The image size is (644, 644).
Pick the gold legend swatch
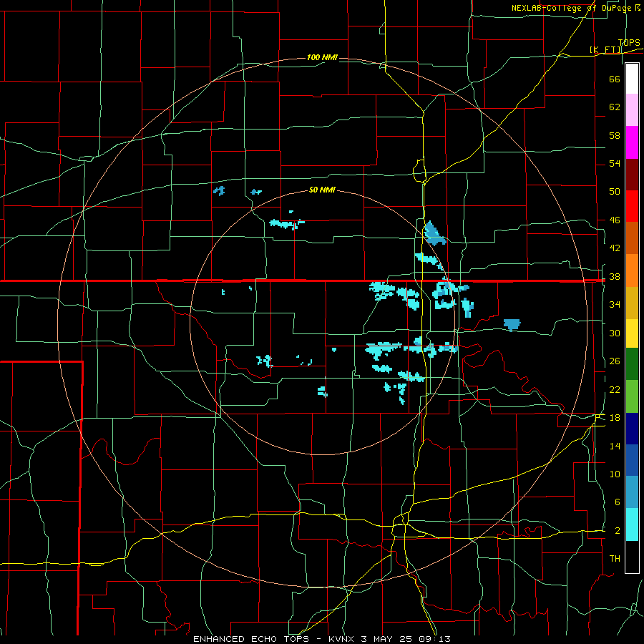632,303
